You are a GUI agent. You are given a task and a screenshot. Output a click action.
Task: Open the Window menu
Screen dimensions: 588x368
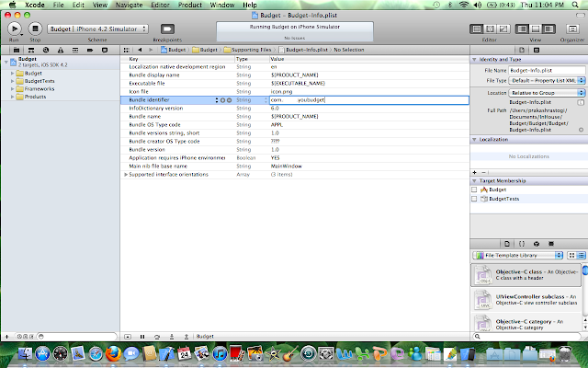(x=222, y=5)
